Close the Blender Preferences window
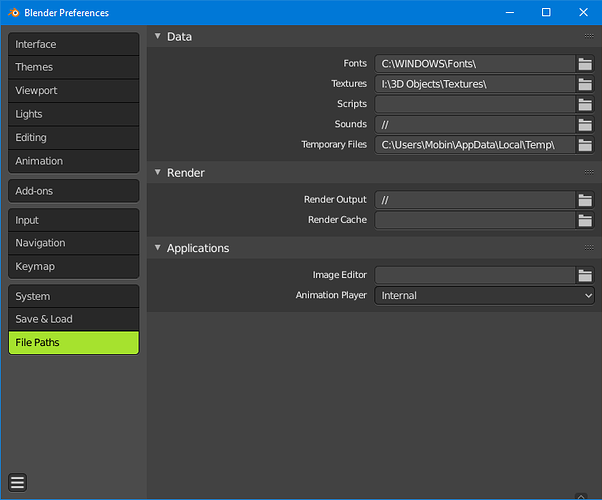The image size is (602, 500). pos(583,13)
